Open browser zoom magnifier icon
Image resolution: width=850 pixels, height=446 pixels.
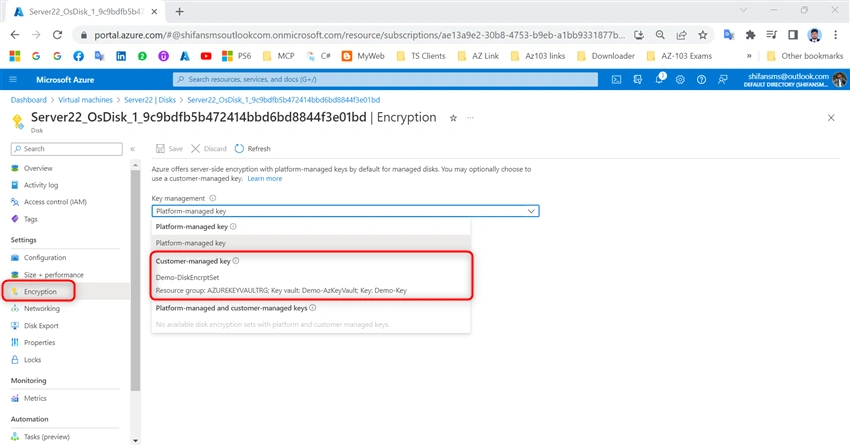pos(660,35)
